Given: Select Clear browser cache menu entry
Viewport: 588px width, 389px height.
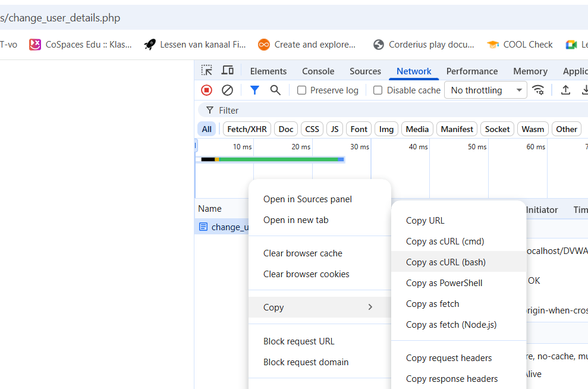Looking at the screenshot, I should 303,253.
